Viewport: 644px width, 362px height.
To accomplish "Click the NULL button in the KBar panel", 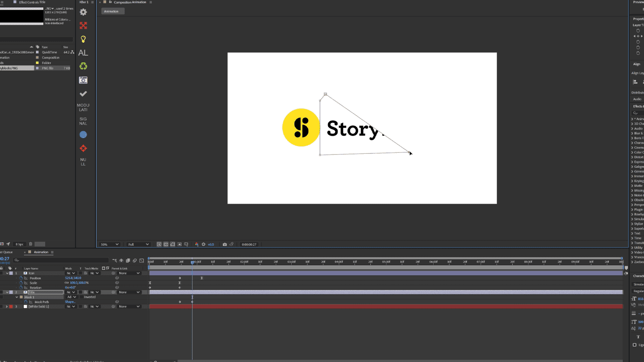I will [x=83, y=161].
